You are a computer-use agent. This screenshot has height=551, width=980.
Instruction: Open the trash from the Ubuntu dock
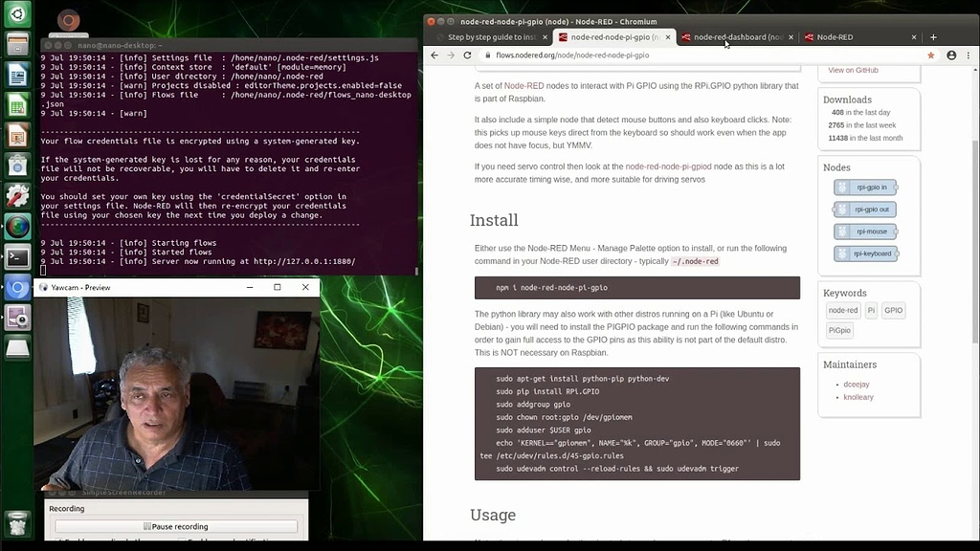coord(17,523)
